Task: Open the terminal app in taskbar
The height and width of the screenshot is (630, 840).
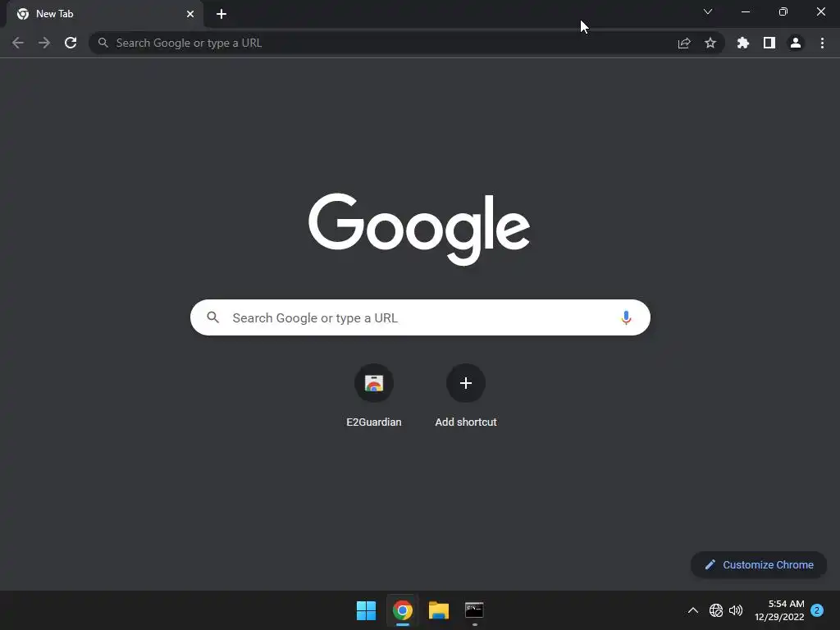Action: (x=474, y=610)
